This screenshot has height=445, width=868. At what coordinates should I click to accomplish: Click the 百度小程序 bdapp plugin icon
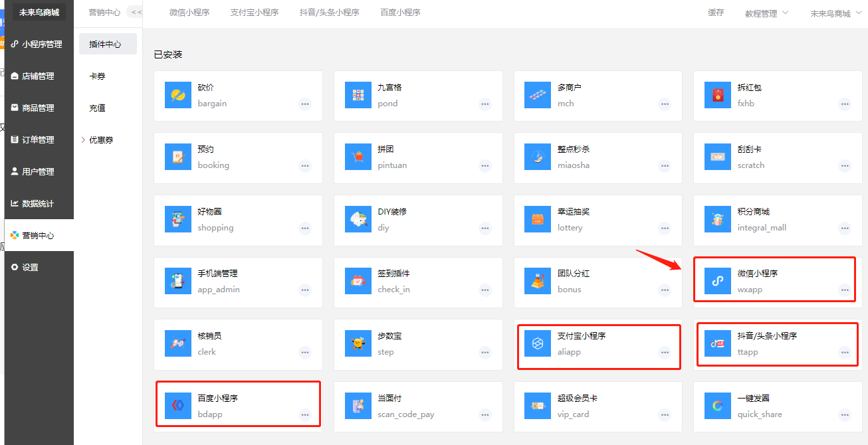click(x=177, y=406)
